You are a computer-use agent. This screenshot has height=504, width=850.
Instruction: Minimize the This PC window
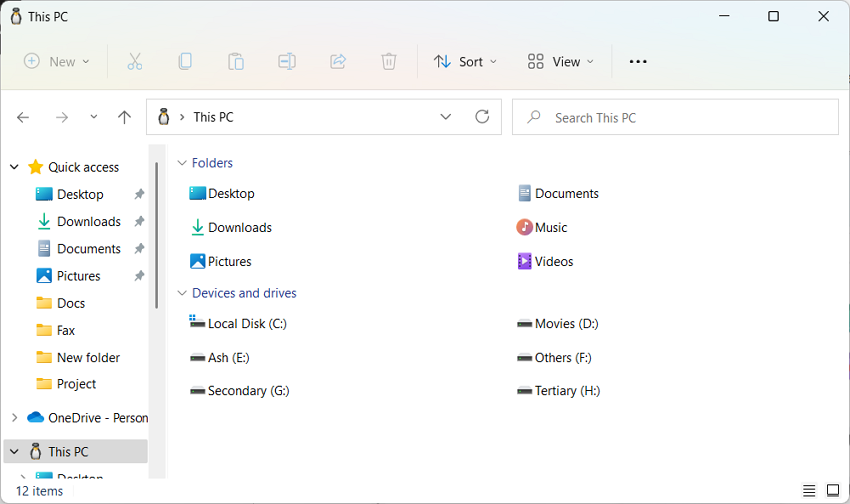point(724,16)
